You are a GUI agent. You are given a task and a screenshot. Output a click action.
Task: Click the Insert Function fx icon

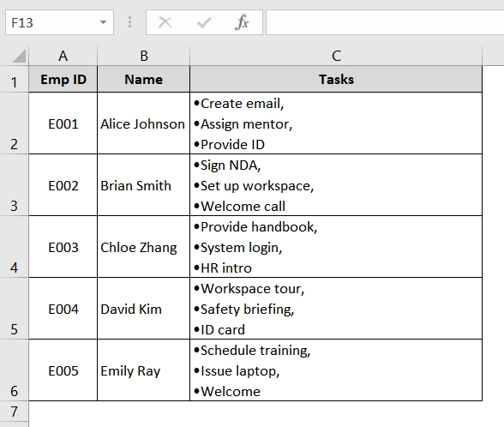click(242, 22)
